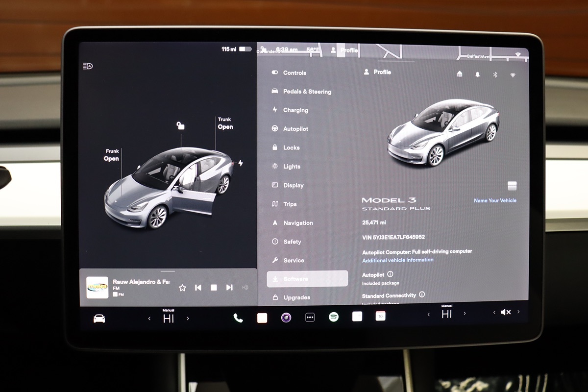Open the dashcam camera app
The height and width of the screenshot is (392, 588).
tap(286, 318)
